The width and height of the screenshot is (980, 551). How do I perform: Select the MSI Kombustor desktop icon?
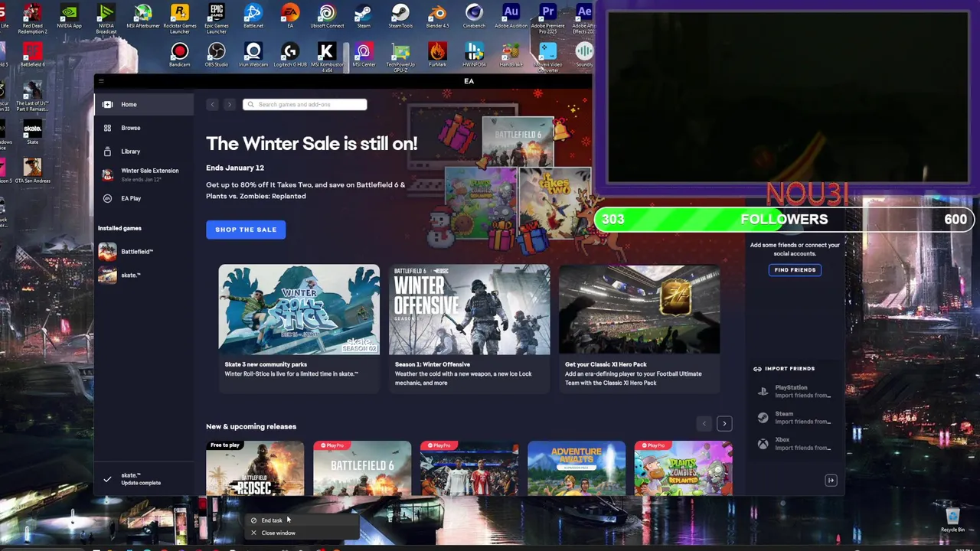tap(327, 57)
